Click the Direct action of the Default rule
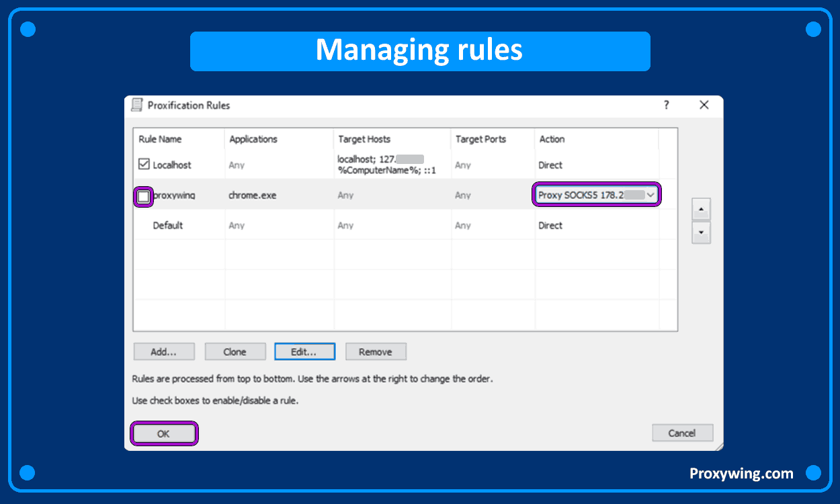The height and width of the screenshot is (504, 840). click(x=550, y=225)
